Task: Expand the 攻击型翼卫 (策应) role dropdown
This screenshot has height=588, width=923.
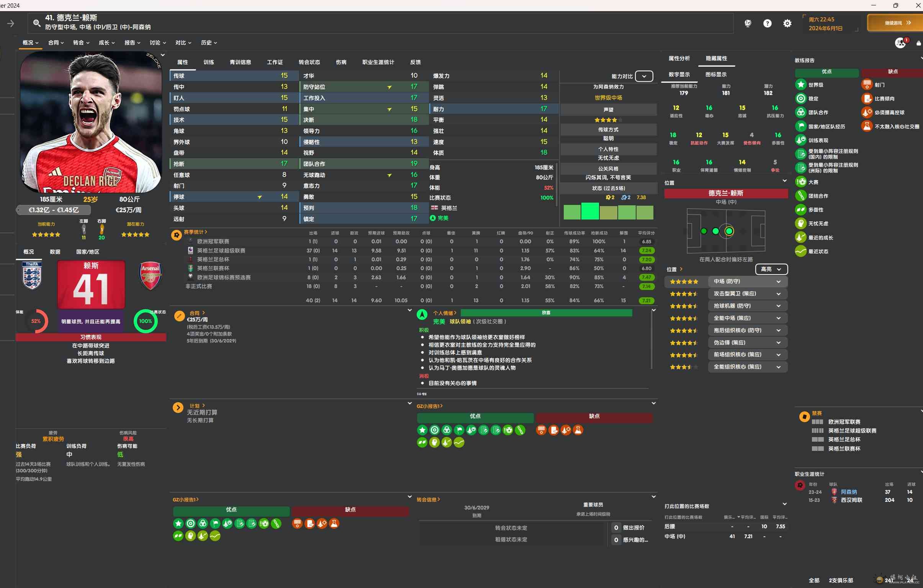Action: [748, 293]
